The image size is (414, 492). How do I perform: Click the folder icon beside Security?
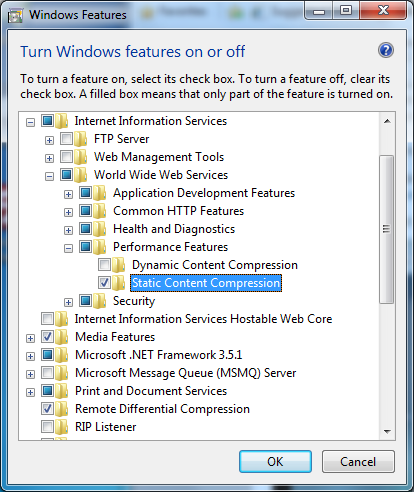(100, 301)
